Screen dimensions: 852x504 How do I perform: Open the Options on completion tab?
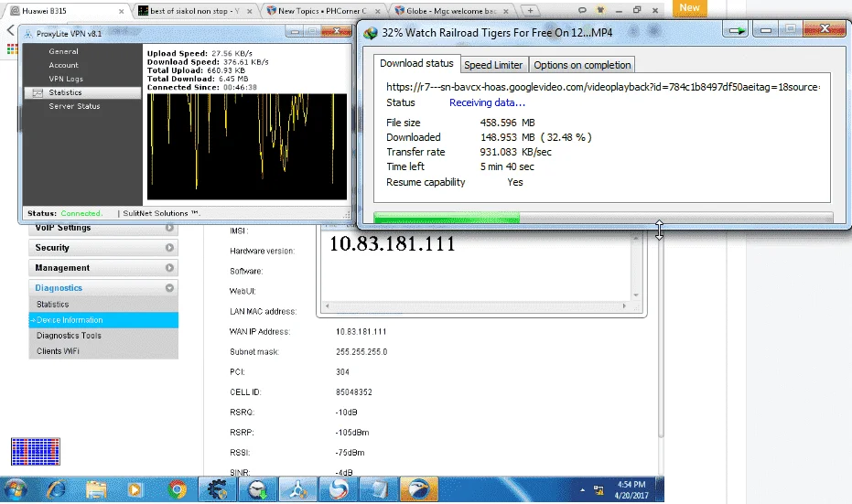click(582, 65)
